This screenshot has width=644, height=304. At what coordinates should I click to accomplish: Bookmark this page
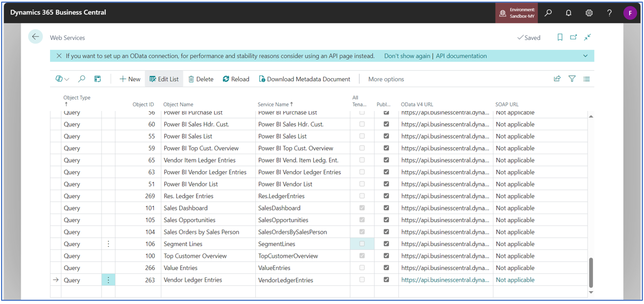pyautogui.click(x=560, y=37)
